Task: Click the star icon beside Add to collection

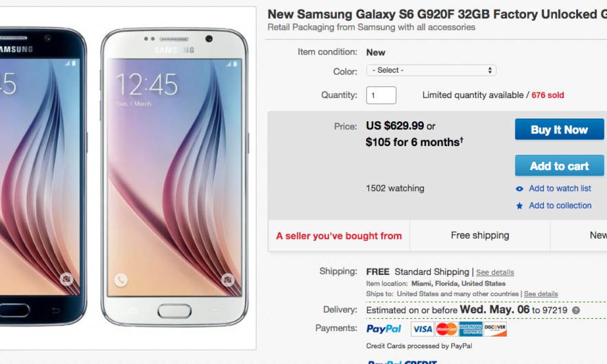Action: tap(519, 206)
